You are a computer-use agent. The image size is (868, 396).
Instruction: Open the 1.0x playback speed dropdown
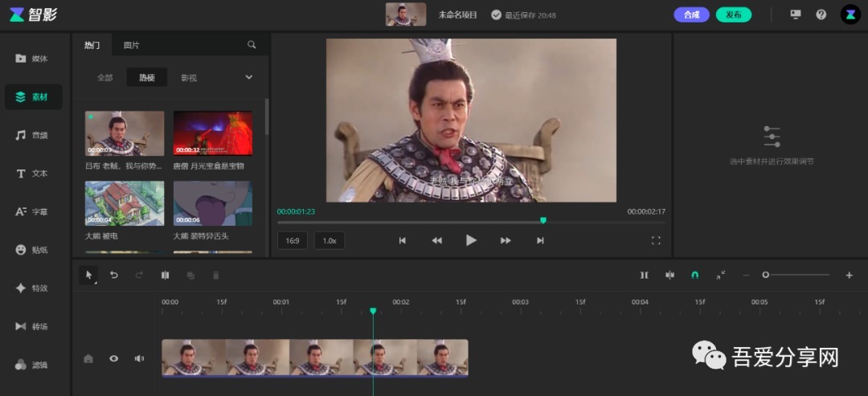click(329, 240)
